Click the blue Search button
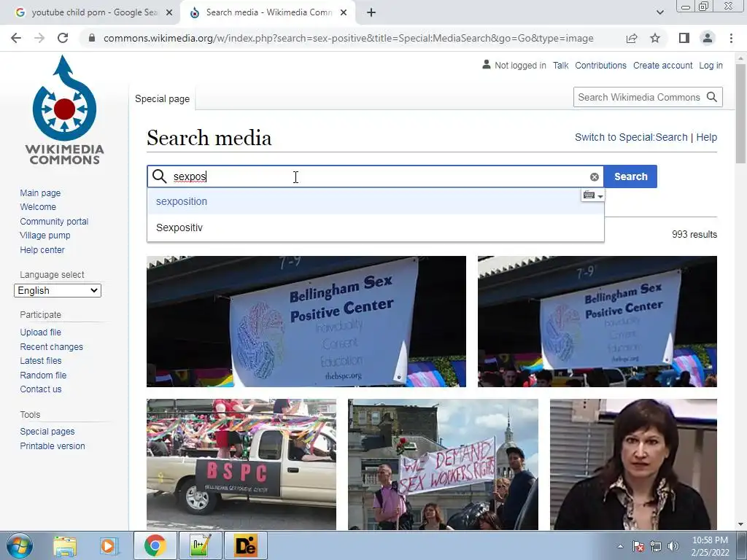This screenshot has width=747, height=560. coord(630,176)
